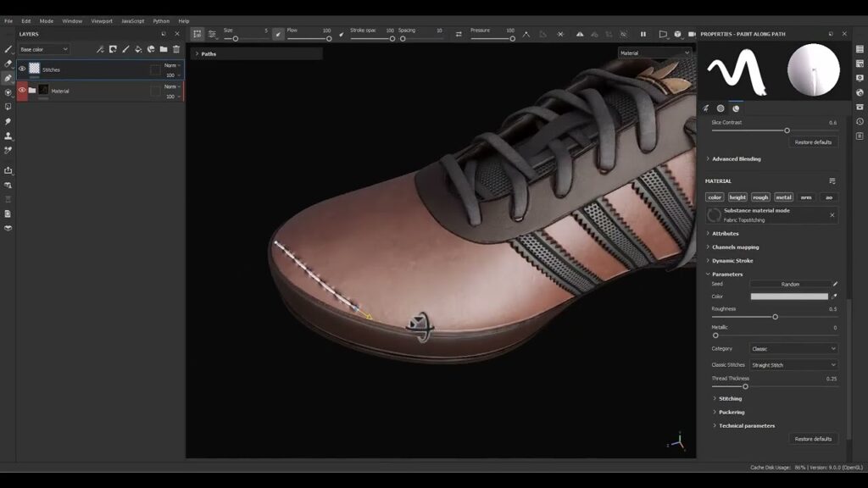Click the symmetry icon in top toolbar

[580, 34]
